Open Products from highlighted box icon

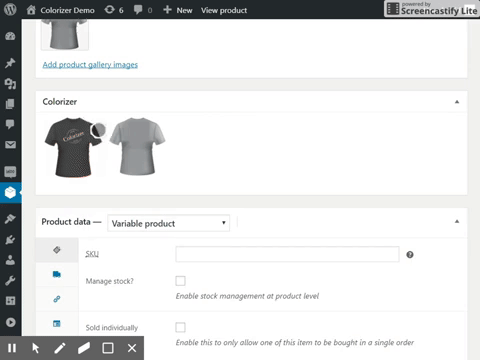click(x=10, y=192)
